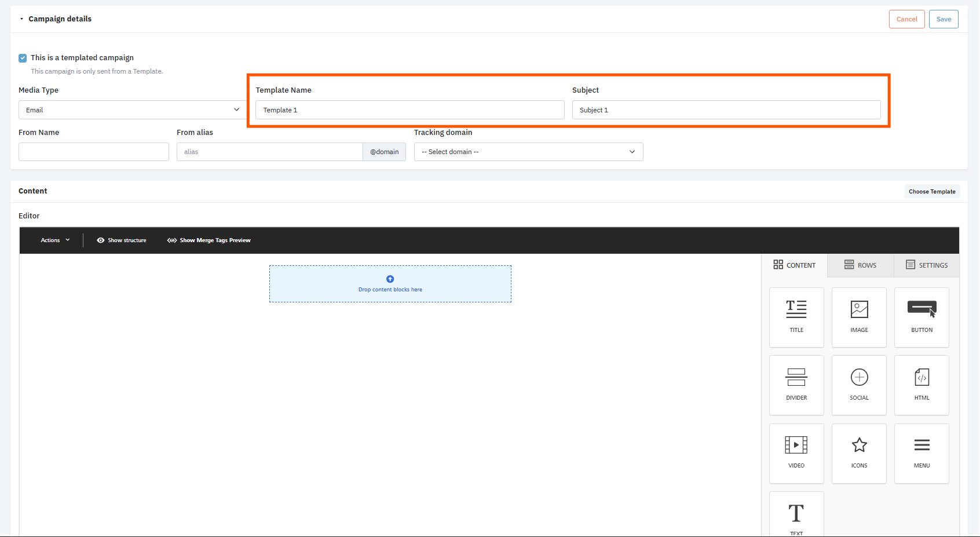Toggle Show Merge Tags Preview
The image size is (980, 537).
(x=209, y=240)
